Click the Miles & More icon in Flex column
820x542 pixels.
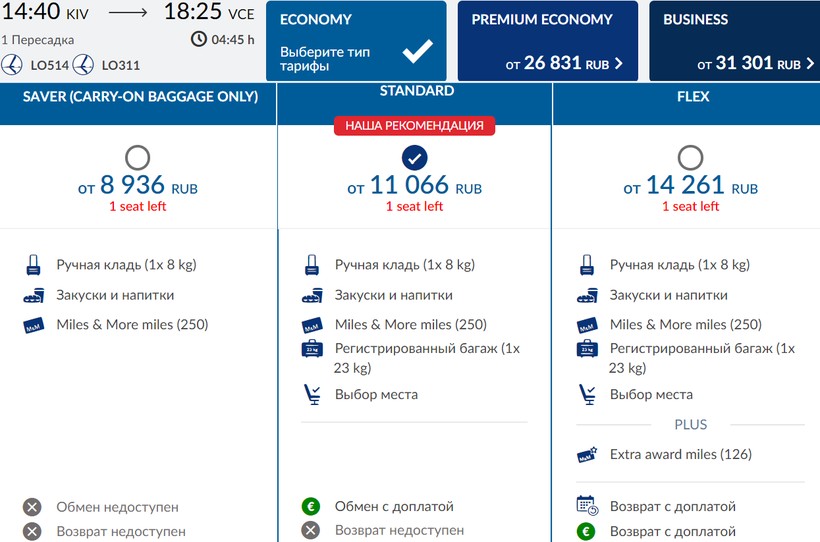587,325
